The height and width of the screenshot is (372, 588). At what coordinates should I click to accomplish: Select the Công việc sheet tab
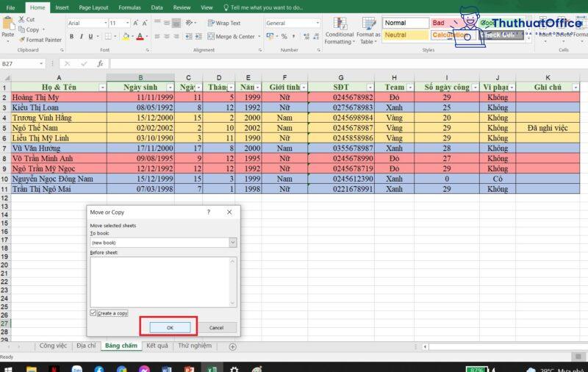point(53,346)
